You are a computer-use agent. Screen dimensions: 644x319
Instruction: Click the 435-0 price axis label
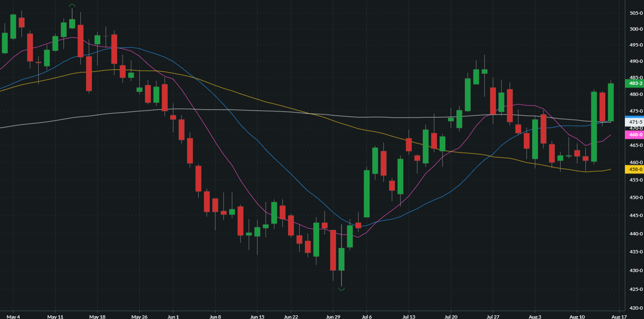coord(636,252)
